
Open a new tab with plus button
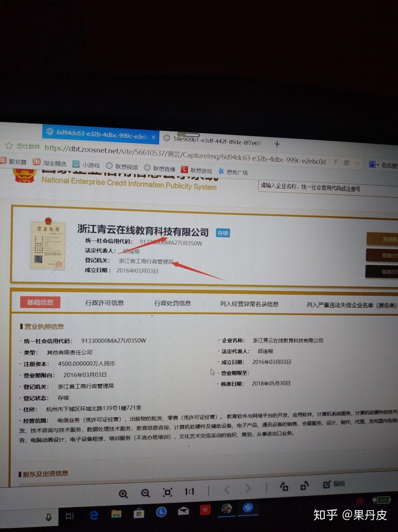pyautogui.click(x=277, y=144)
